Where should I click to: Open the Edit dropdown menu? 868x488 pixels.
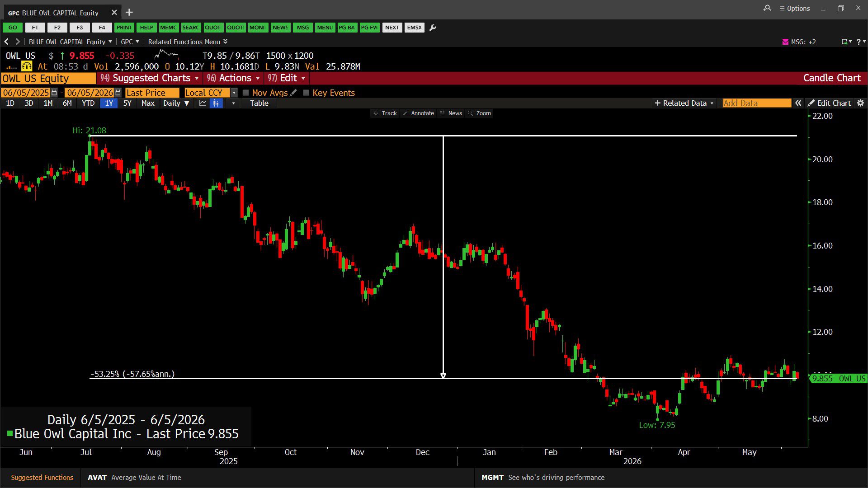[286, 78]
